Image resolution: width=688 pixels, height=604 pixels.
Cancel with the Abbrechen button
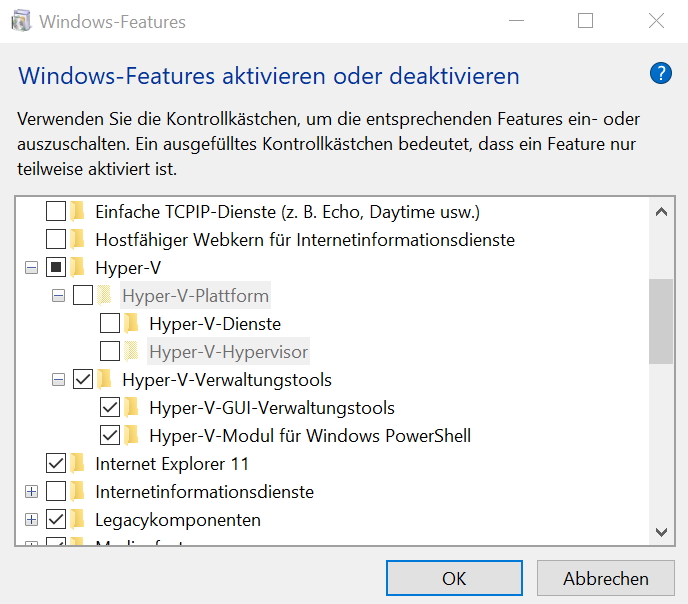pos(606,578)
